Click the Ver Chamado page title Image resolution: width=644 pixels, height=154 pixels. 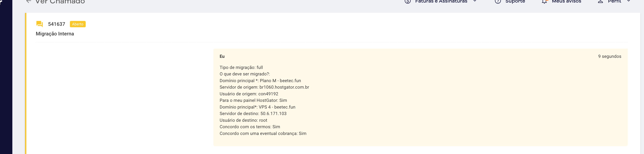click(x=60, y=2)
